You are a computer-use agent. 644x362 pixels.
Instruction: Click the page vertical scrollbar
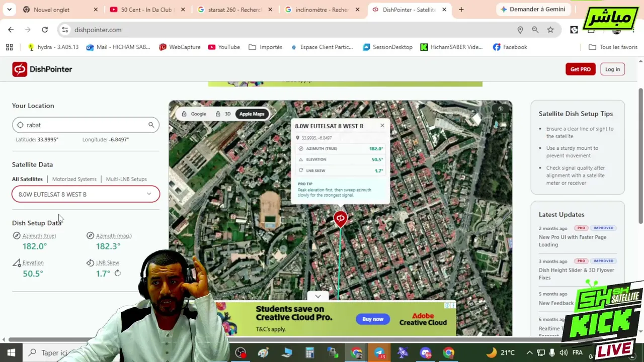coord(640,156)
